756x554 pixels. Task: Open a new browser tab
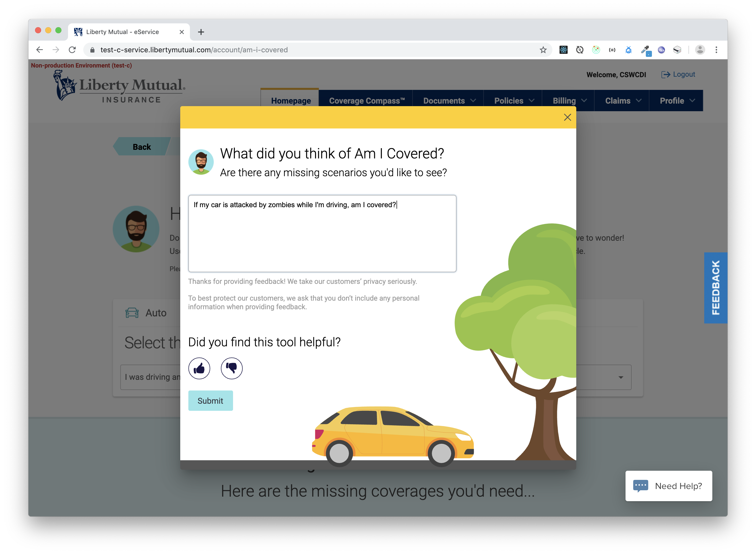(201, 32)
